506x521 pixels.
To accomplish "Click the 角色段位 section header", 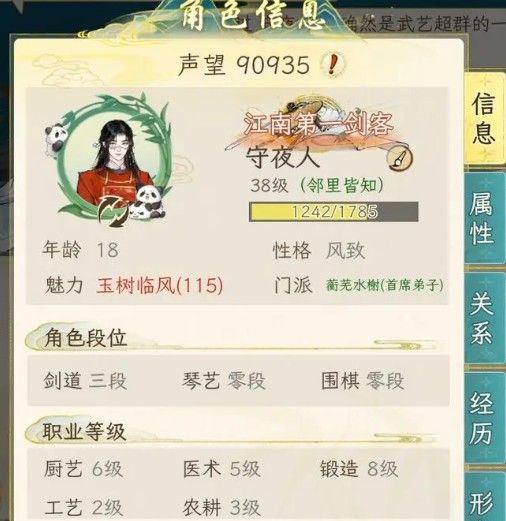I will [x=85, y=338].
